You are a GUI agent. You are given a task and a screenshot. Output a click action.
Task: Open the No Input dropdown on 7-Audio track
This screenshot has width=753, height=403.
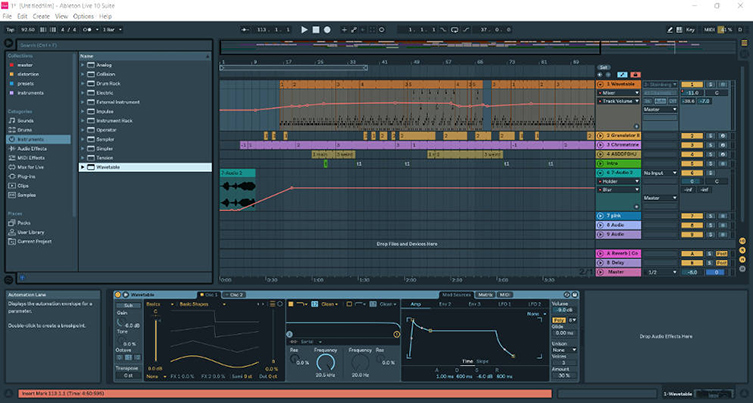coord(660,173)
